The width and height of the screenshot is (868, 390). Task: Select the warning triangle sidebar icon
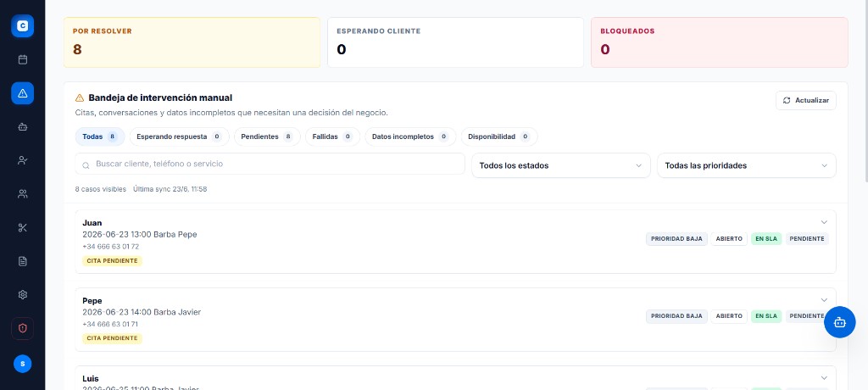pyautogui.click(x=22, y=93)
